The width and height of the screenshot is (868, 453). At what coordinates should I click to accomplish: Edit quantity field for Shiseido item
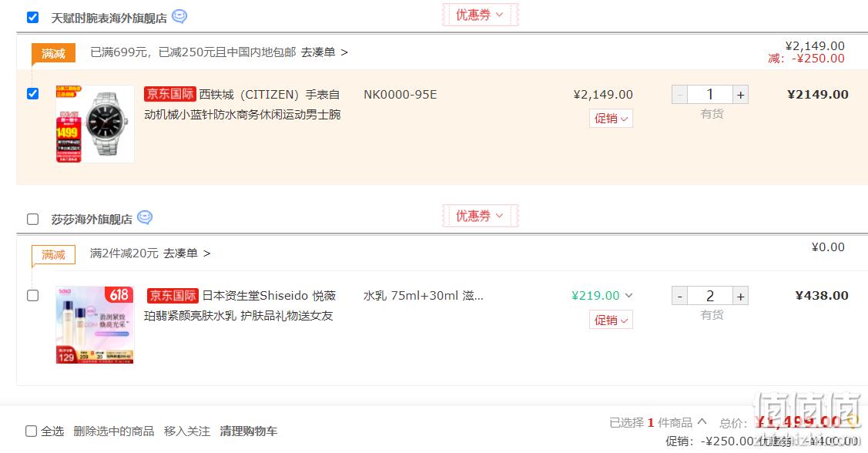pos(710,297)
